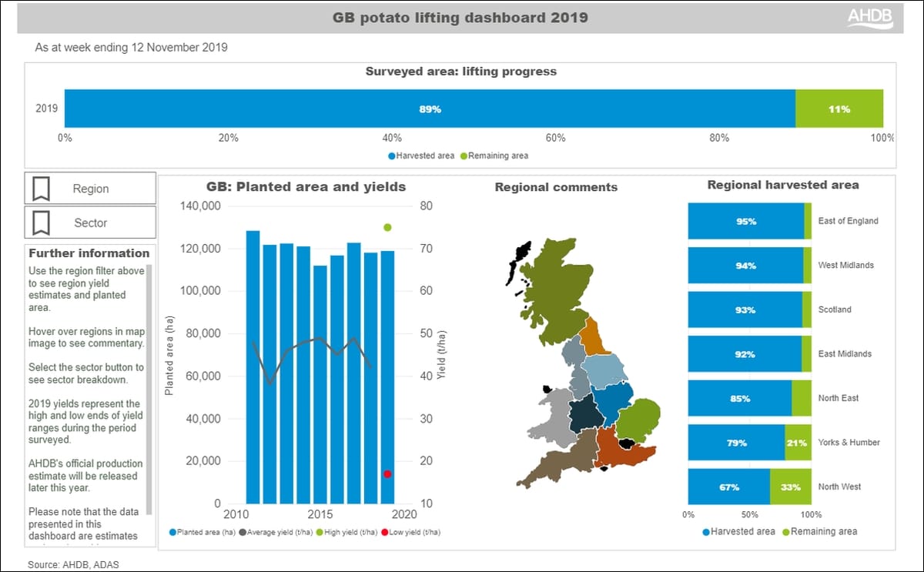Image resolution: width=924 pixels, height=572 pixels.
Task: Click the 2019 planted area bar
Action: click(387, 377)
